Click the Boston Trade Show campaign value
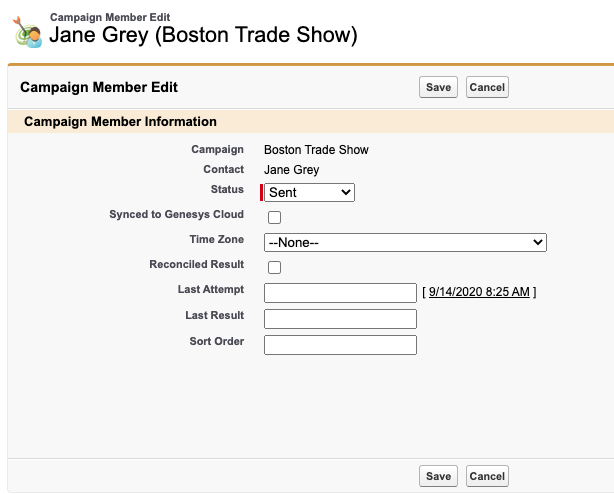 316,150
